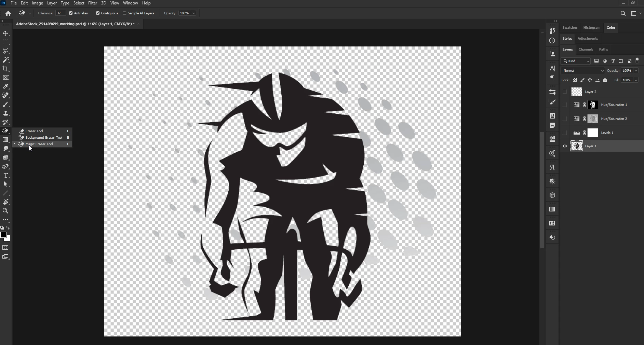The image size is (644, 345).
Task: Open the Image menu
Action: pos(37,3)
